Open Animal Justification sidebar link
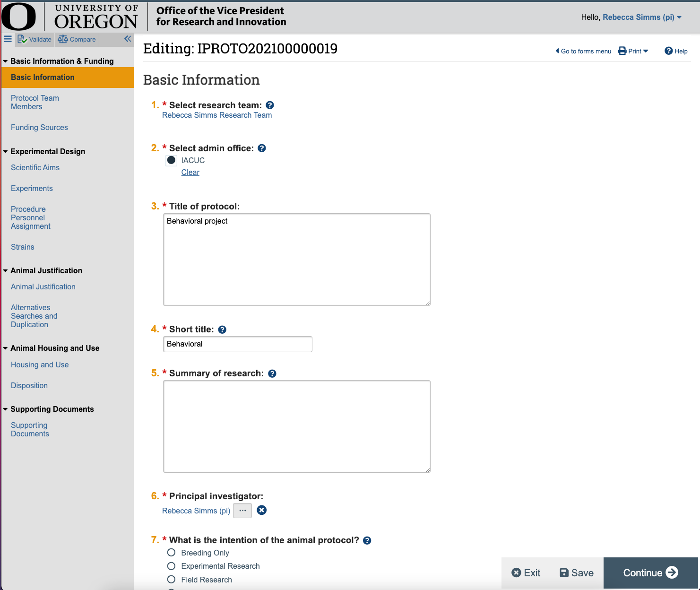The image size is (700, 590). (43, 287)
